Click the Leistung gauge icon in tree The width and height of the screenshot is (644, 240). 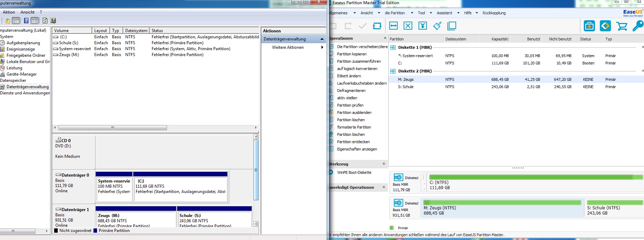pos(2,68)
